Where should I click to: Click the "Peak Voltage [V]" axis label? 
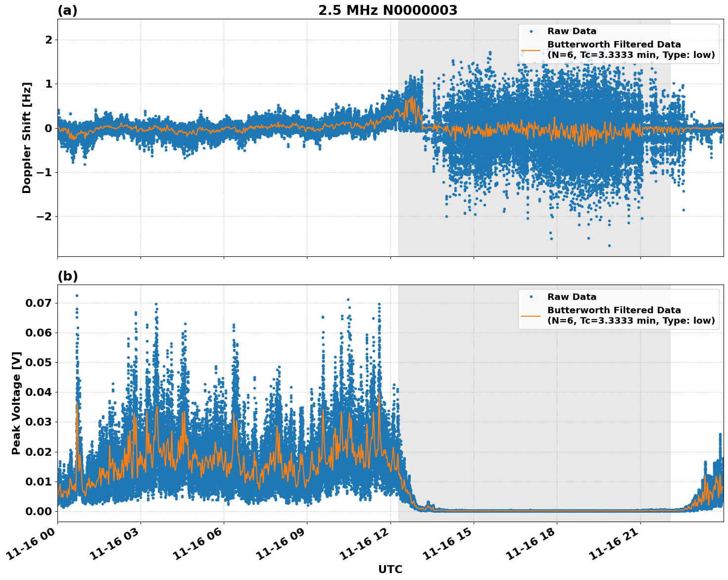pyautogui.click(x=16, y=403)
